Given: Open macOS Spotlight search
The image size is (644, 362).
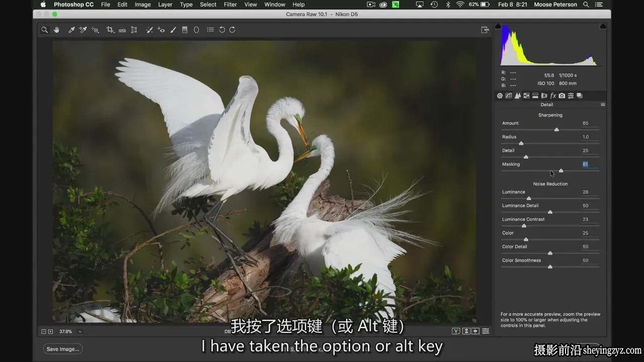Looking at the screenshot, I should coord(586,5).
